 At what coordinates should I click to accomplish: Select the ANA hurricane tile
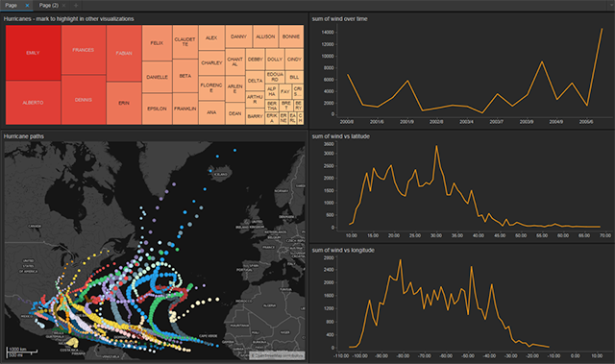click(211, 112)
